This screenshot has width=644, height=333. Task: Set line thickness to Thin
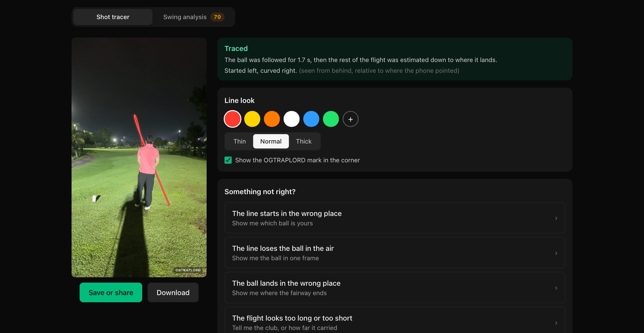(239, 141)
